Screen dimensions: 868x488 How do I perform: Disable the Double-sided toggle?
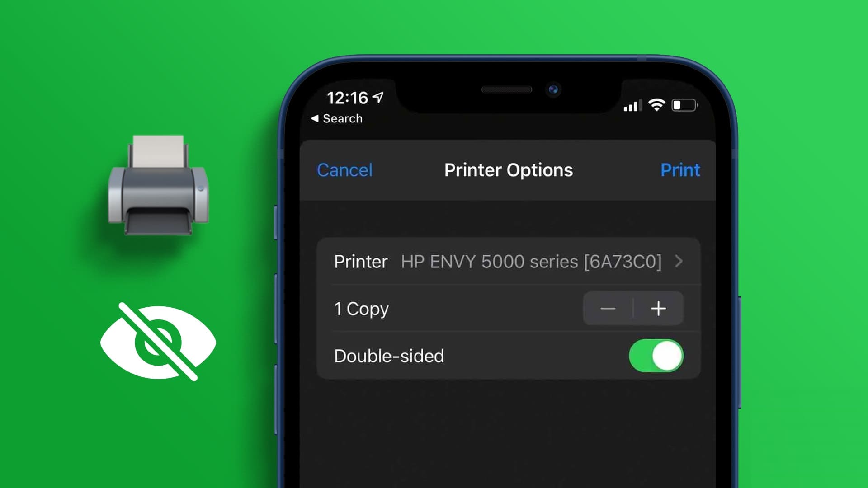655,356
